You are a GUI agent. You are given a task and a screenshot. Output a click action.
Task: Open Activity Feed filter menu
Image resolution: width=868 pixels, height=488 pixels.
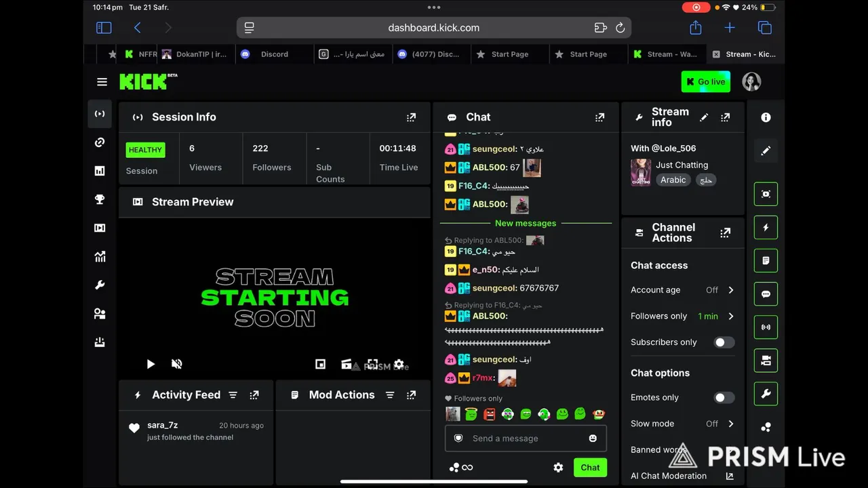(233, 395)
